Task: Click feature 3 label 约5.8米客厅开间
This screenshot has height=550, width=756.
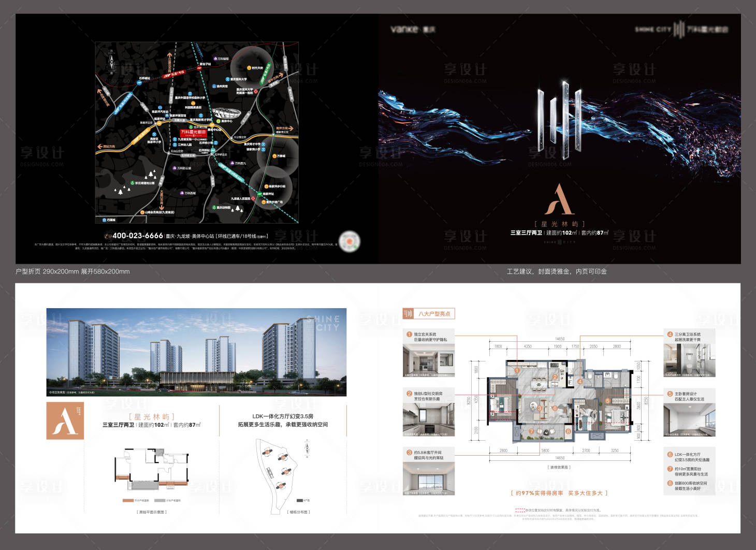Action: tap(427, 452)
